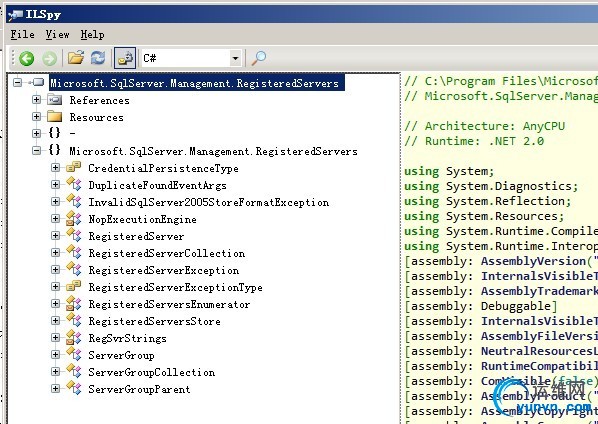The width and height of the screenshot is (598, 424).
Task: Expand the RegisteredServerCollection node
Action: tap(56, 252)
